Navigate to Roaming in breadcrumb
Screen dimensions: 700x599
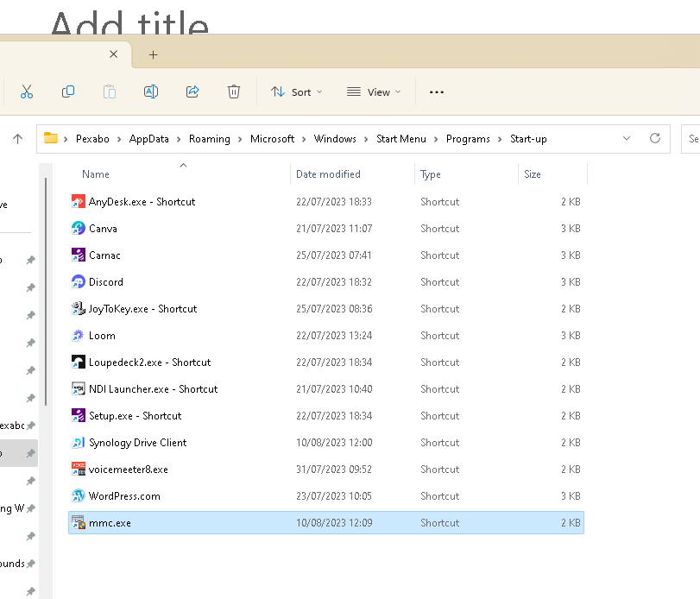point(210,139)
